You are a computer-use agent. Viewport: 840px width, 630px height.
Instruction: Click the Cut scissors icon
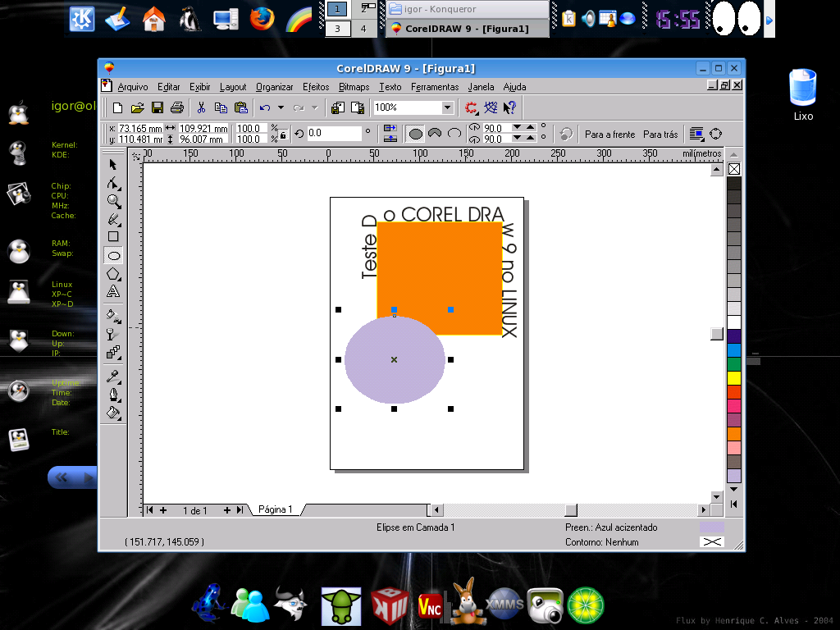tap(201, 107)
